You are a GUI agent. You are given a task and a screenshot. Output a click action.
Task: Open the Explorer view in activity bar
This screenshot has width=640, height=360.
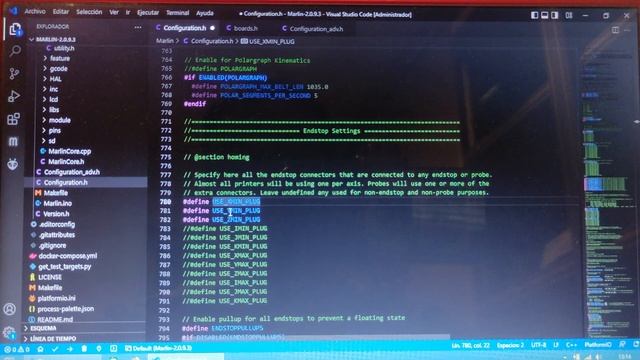pos(15,29)
